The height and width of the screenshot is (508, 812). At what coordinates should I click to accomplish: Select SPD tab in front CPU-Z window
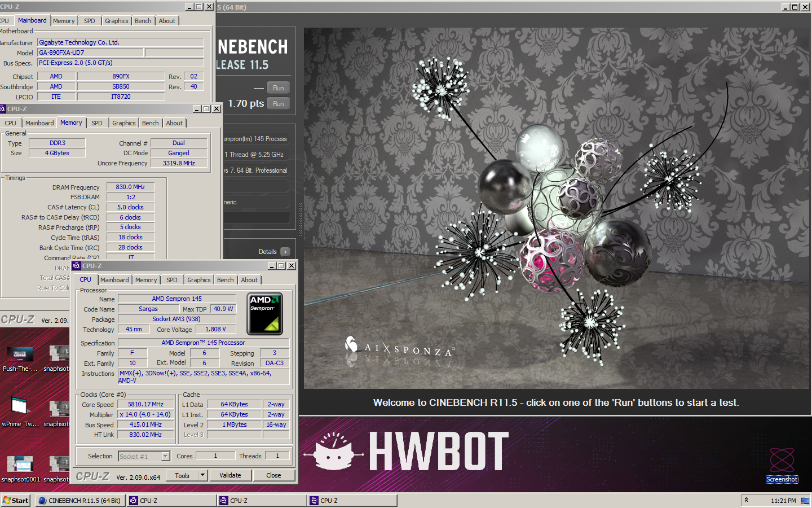(172, 280)
